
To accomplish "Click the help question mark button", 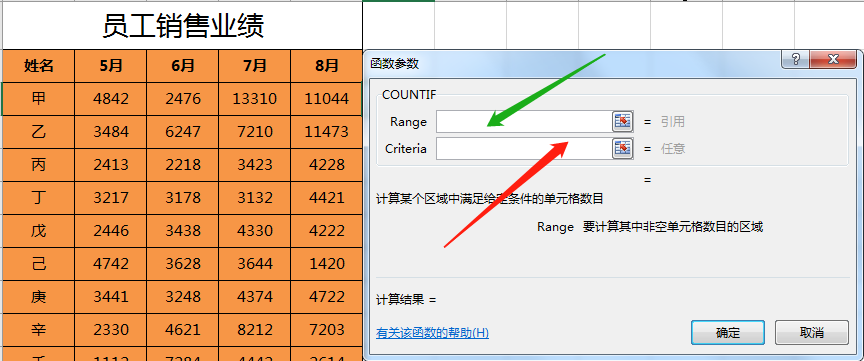I will click(x=796, y=60).
